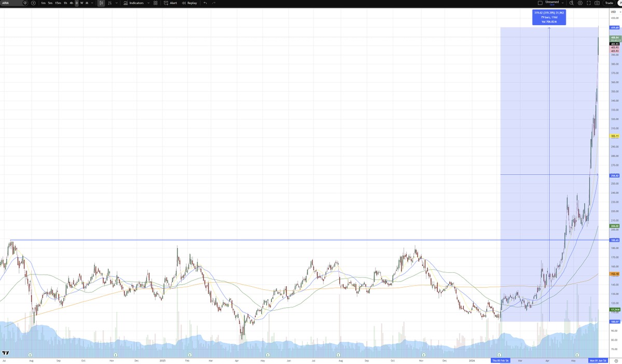Open the Indicators dialog

pyautogui.click(x=134, y=3)
